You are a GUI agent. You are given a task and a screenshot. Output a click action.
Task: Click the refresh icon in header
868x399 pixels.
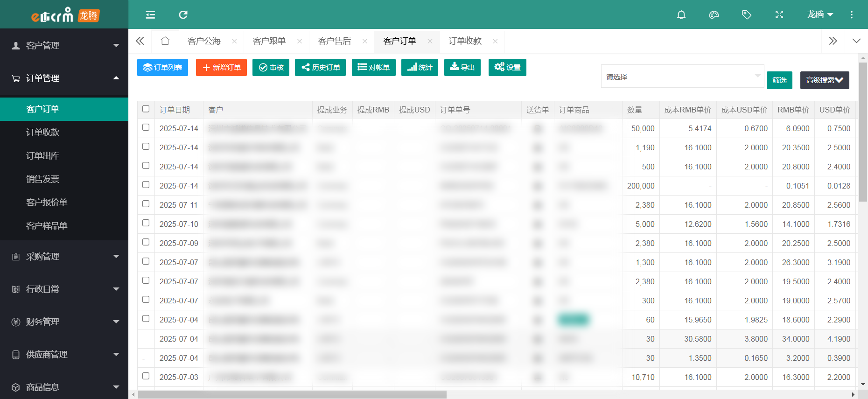[183, 15]
